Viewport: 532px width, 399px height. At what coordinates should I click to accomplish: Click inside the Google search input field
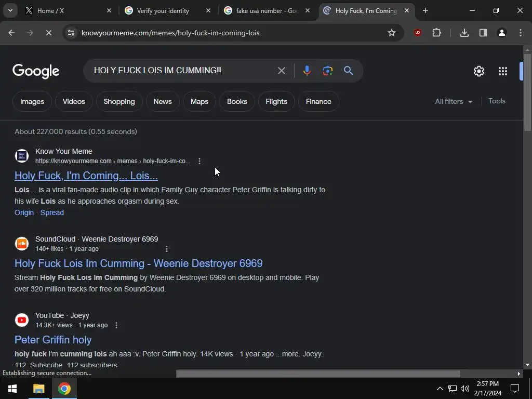click(183, 71)
